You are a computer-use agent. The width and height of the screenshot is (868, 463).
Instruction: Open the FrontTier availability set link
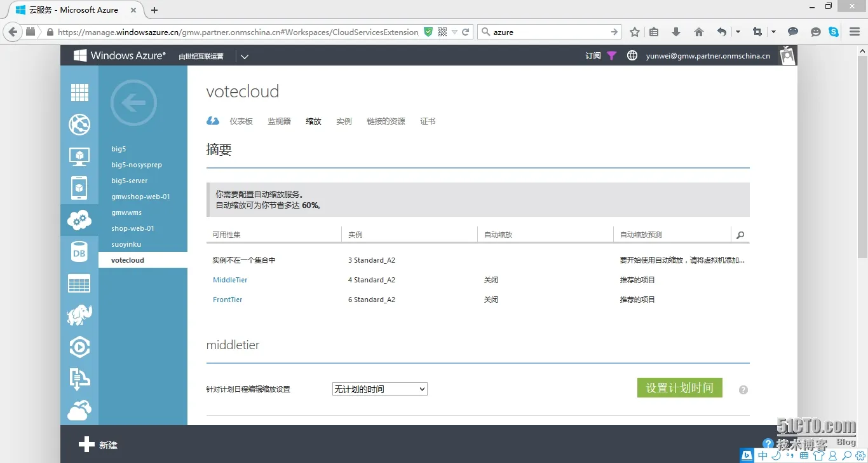(227, 300)
